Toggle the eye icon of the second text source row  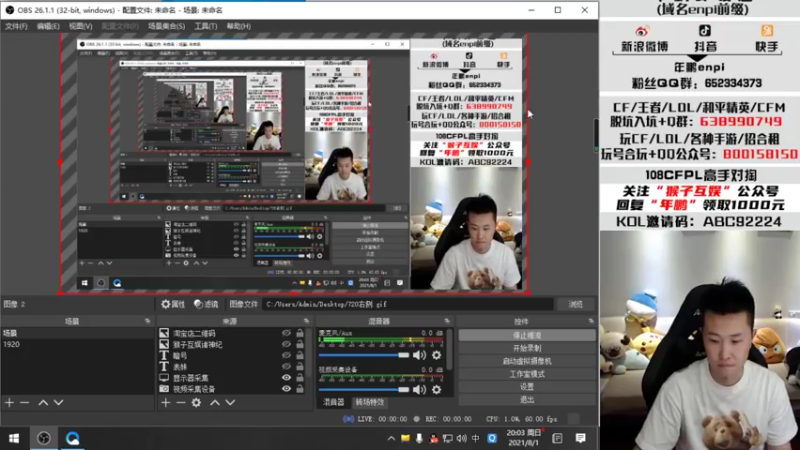pos(286,366)
